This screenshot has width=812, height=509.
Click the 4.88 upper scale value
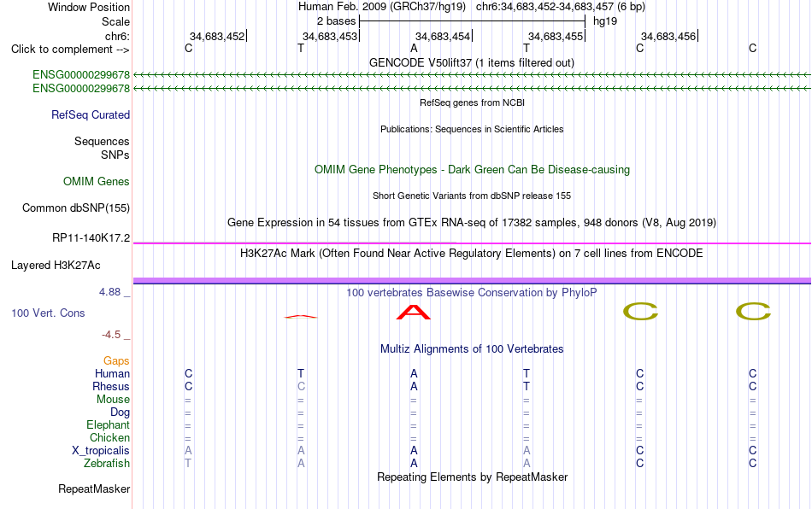pos(109,292)
